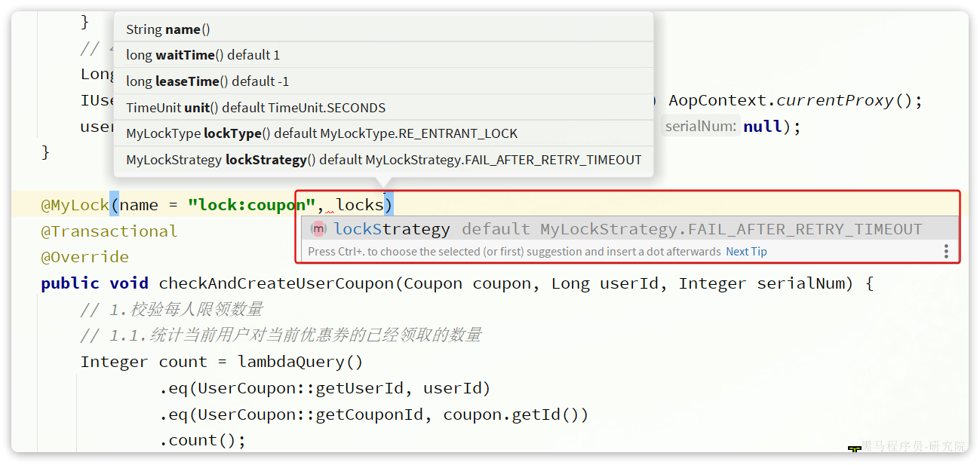Click the String name() parameter entry

pos(383,29)
